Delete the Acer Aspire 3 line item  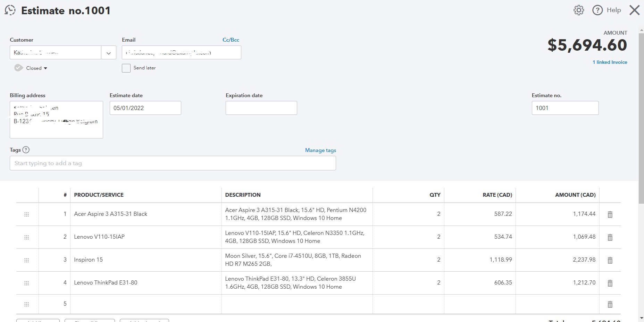(x=610, y=214)
